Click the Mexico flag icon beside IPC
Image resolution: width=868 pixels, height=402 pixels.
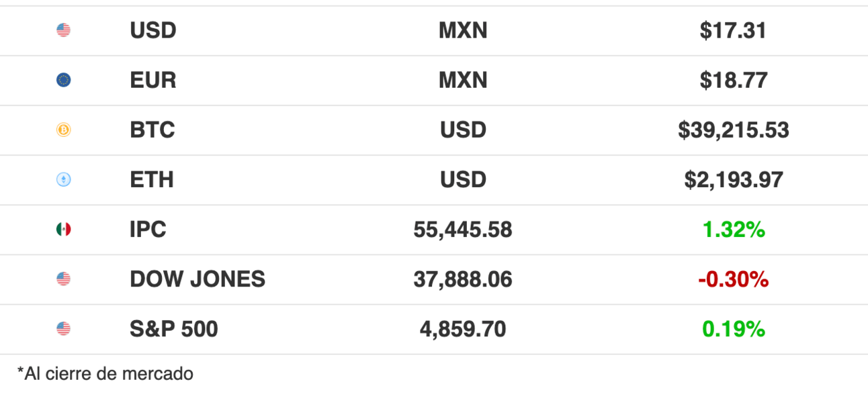tap(63, 230)
